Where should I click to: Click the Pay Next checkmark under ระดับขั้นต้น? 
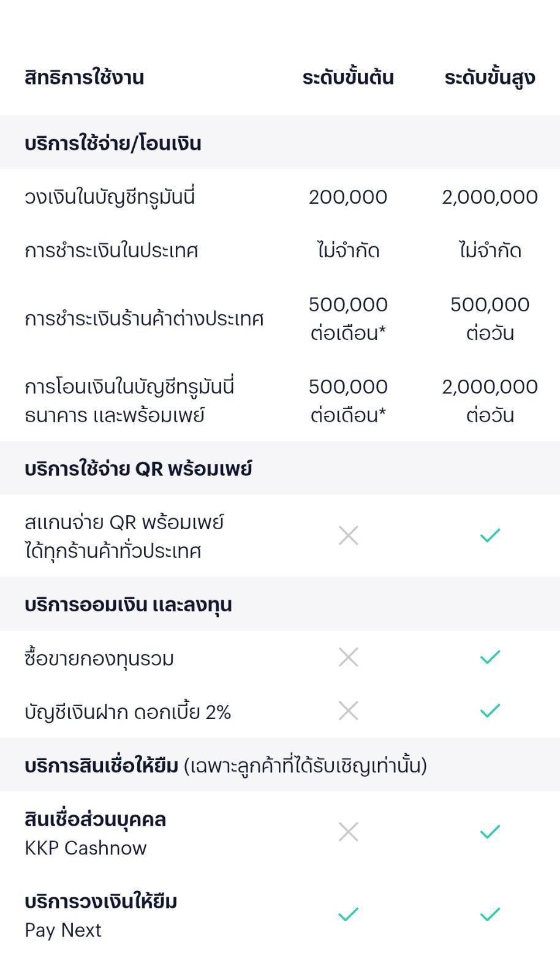(x=348, y=914)
